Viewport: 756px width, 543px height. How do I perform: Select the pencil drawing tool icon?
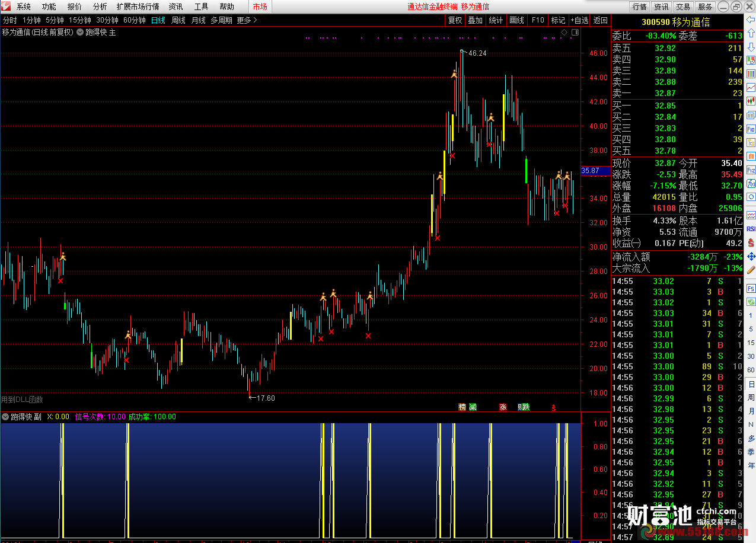click(x=751, y=270)
